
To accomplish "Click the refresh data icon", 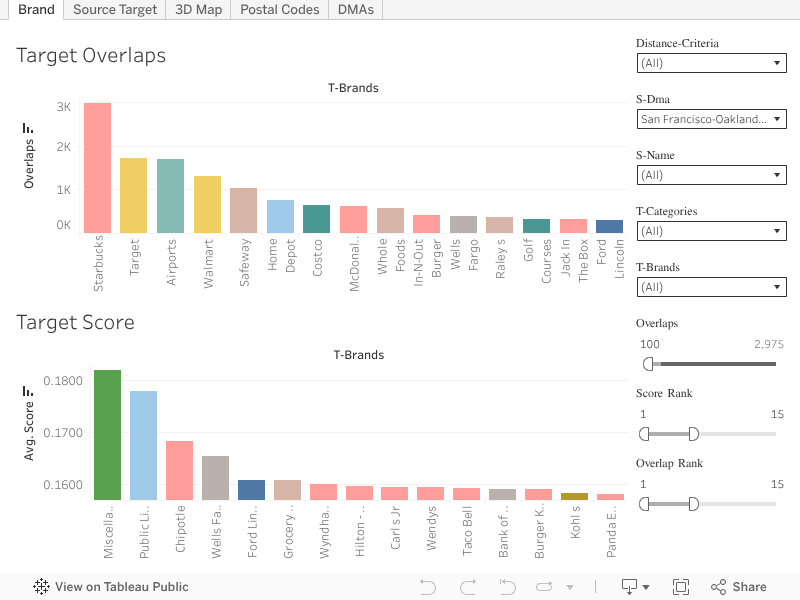I will pyautogui.click(x=544, y=587).
